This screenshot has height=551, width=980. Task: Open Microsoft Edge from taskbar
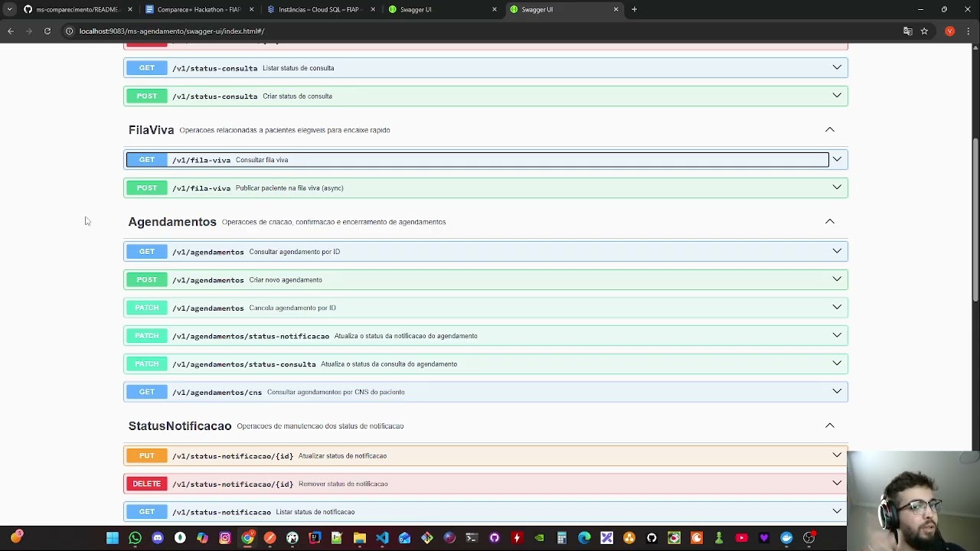click(583, 538)
